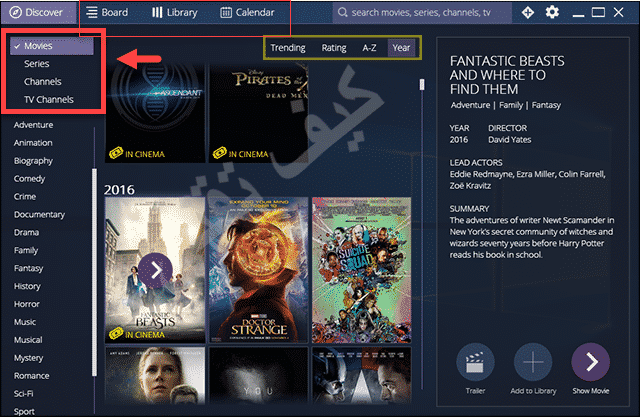
Task: Filter by Drama genre
Action: pos(27,233)
